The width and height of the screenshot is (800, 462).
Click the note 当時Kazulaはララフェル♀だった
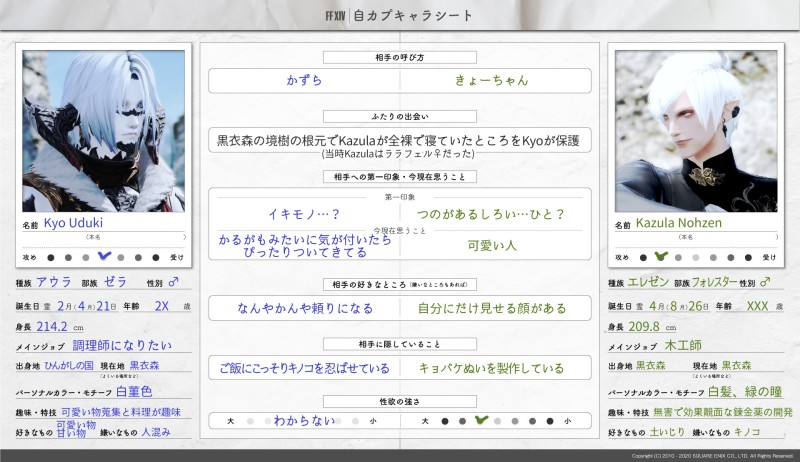399,153
